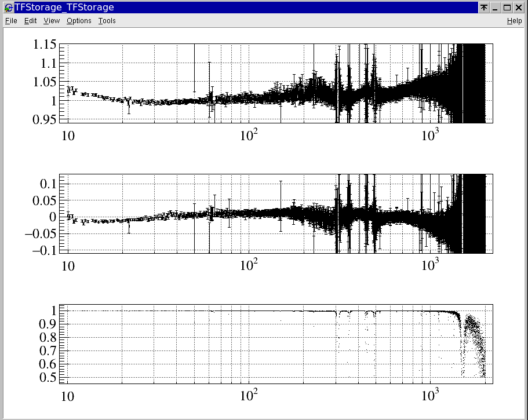Image resolution: width=528 pixels, height=420 pixels.
Task: Click the 10³ x-axis label under bottom plot
Action: click(x=430, y=395)
